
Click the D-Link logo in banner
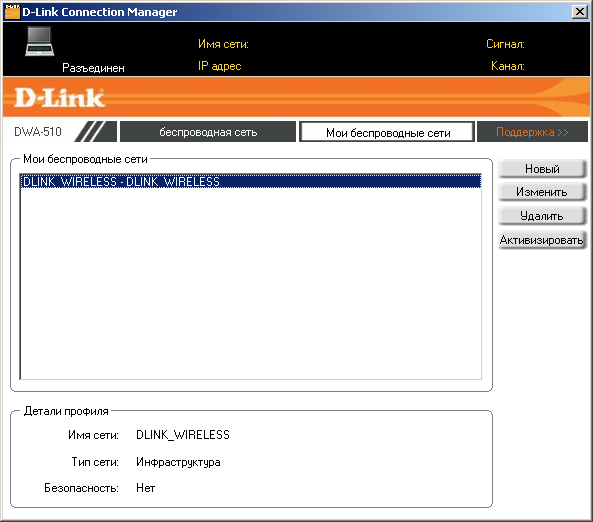pyautogui.click(x=59, y=98)
